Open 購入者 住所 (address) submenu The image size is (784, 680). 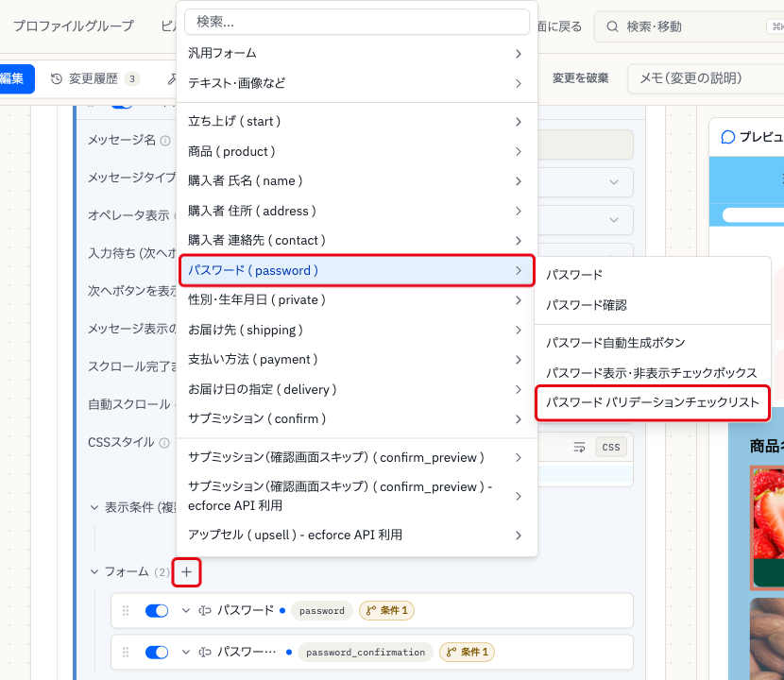click(356, 211)
